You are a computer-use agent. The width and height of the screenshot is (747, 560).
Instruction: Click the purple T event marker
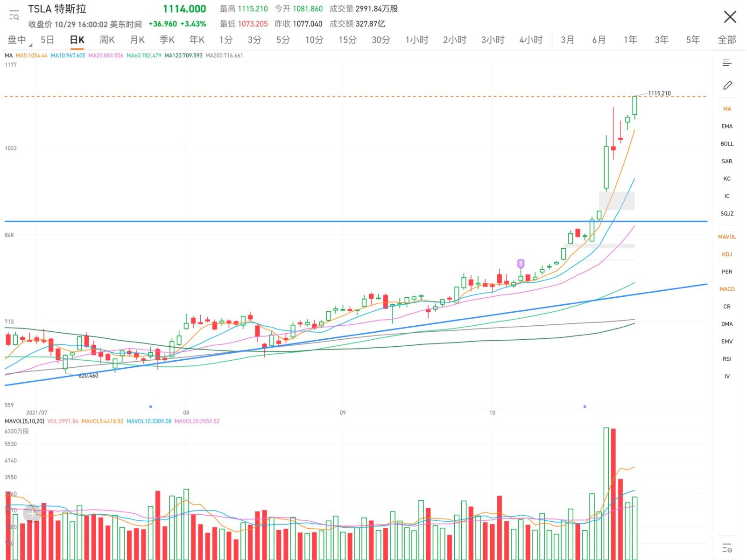click(x=521, y=264)
